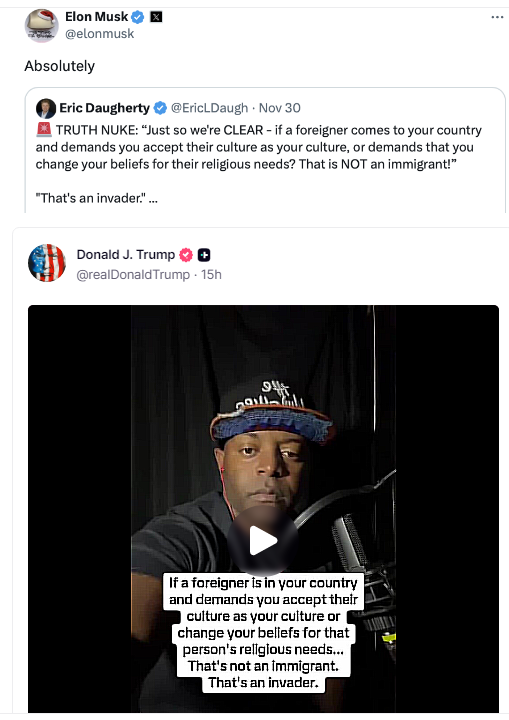
Task: Open the @realDonaldTrump handle
Action: 133,275
